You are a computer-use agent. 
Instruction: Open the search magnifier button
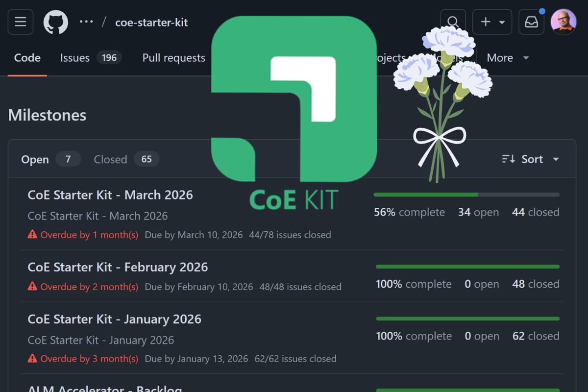click(x=453, y=22)
